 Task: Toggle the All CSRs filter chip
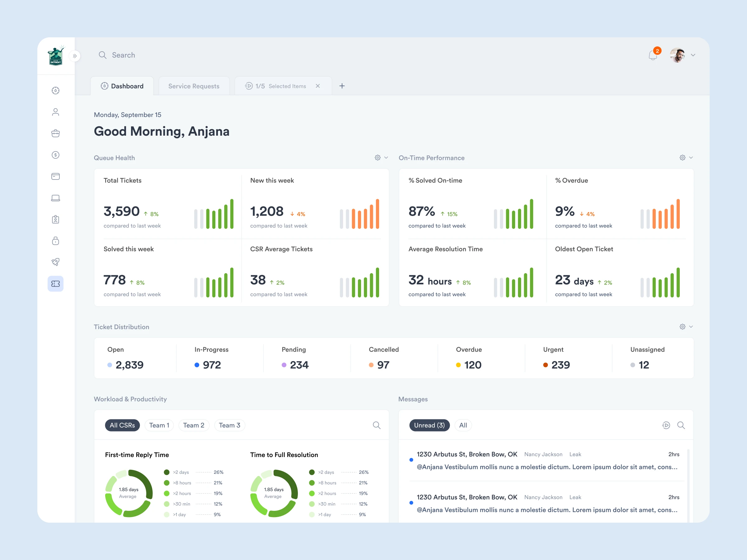click(x=122, y=425)
